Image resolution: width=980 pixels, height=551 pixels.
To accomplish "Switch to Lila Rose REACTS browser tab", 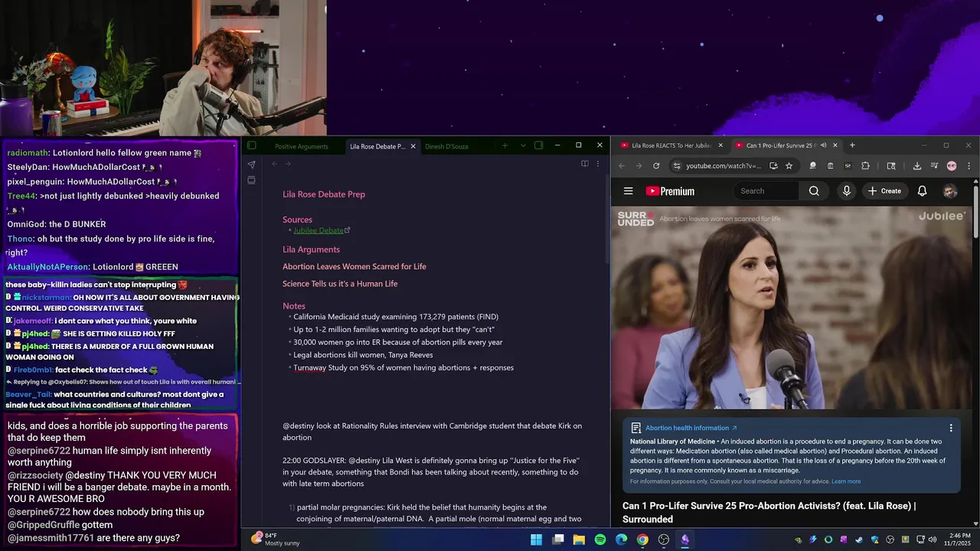I will (x=670, y=145).
